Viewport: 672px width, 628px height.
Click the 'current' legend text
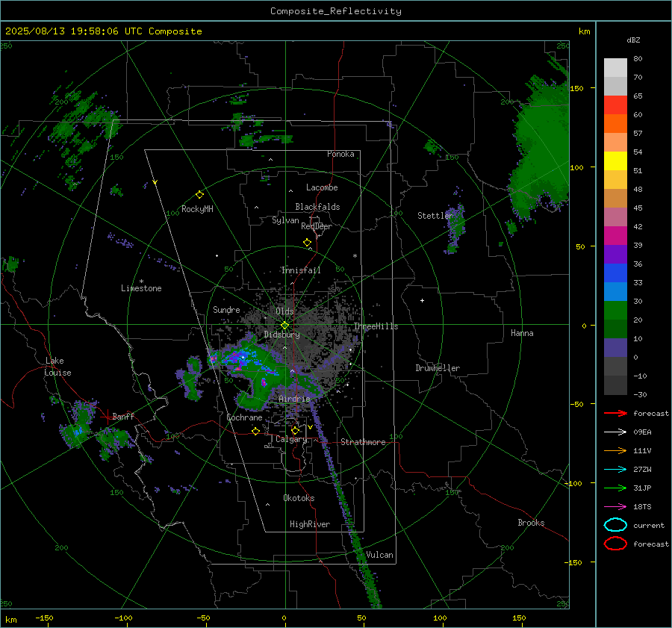pyautogui.click(x=649, y=526)
